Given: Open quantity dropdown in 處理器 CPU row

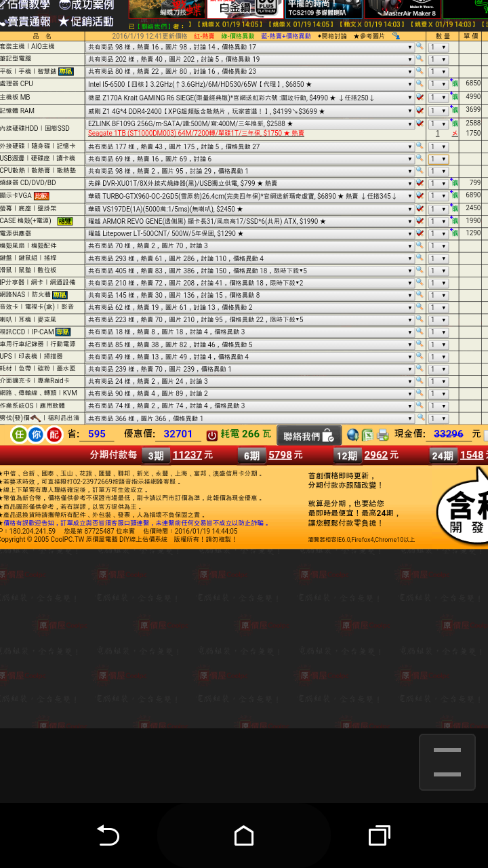Looking at the screenshot, I should (x=439, y=85).
